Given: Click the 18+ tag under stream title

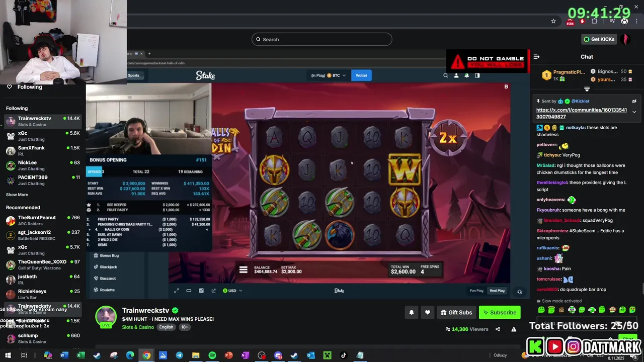Looking at the screenshot, I should click(x=185, y=327).
